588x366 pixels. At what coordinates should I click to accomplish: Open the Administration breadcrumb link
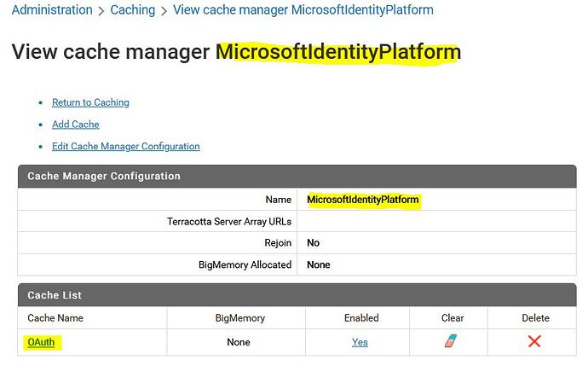coord(52,9)
